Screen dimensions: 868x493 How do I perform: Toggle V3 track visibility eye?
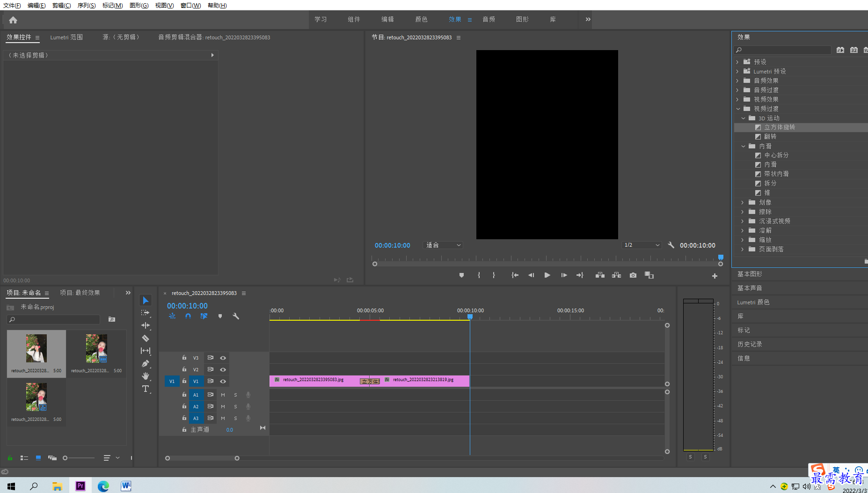pyautogui.click(x=223, y=358)
